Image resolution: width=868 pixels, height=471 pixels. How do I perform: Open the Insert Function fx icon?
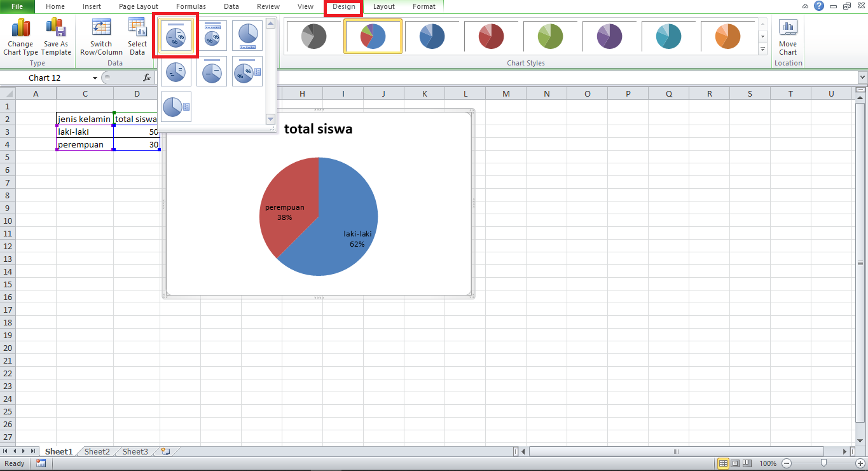(147, 78)
